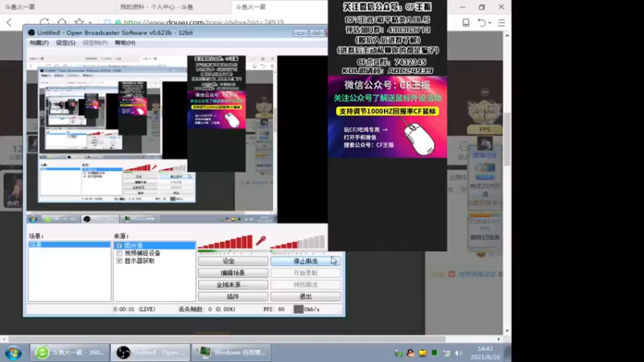This screenshot has height=362, width=644.
Task: Open the volume speaker tray icon
Action: point(459,353)
